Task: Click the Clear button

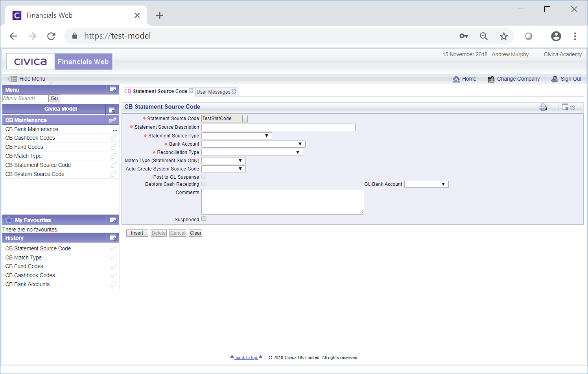Action: pos(195,233)
